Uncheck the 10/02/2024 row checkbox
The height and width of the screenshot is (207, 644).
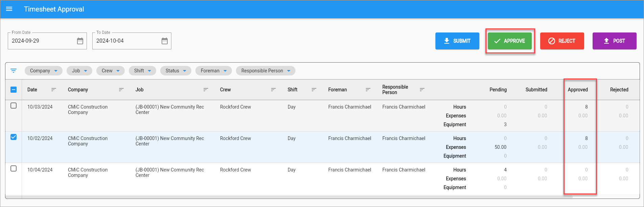click(14, 137)
